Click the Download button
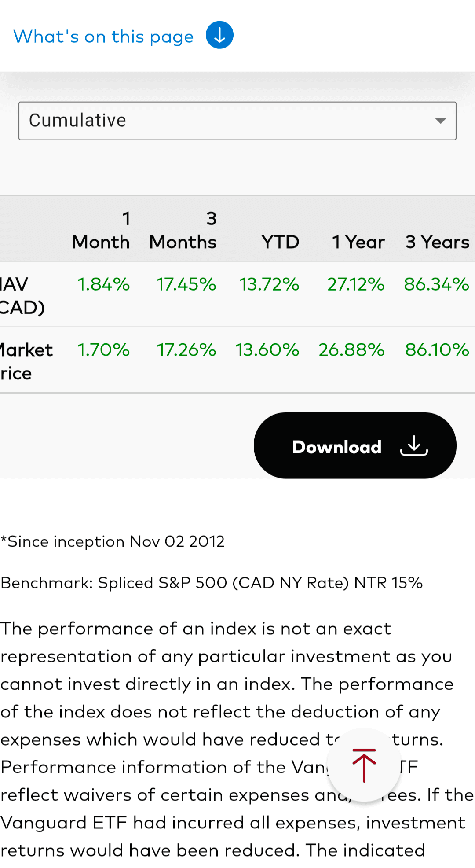Screen dimensions: 475x868 pyautogui.click(x=355, y=445)
